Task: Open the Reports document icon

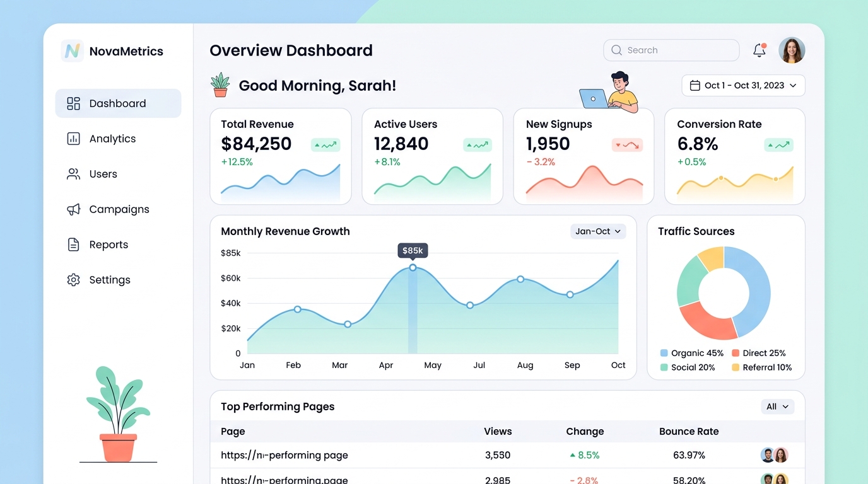Action: pos(74,245)
